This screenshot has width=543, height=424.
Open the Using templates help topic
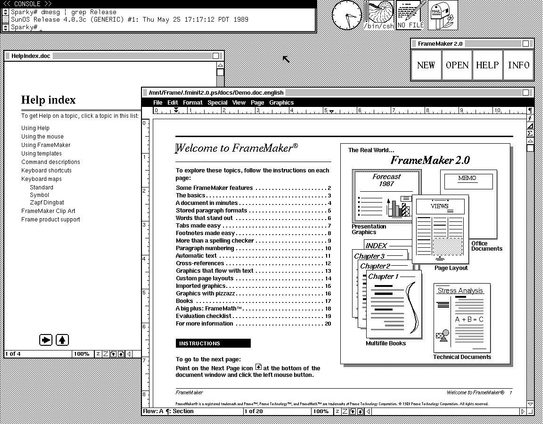pos(42,153)
